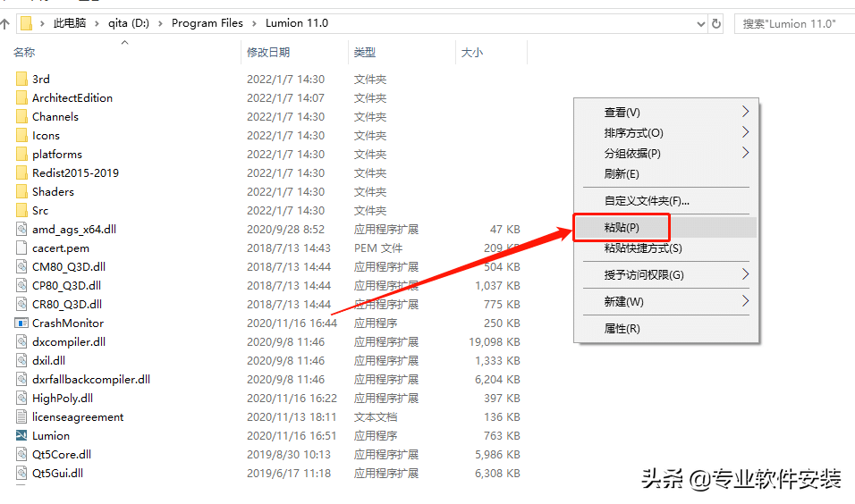Click the licenseagreement text document icon
Viewport: 855px width, 504px height.
click(x=21, y=416)
